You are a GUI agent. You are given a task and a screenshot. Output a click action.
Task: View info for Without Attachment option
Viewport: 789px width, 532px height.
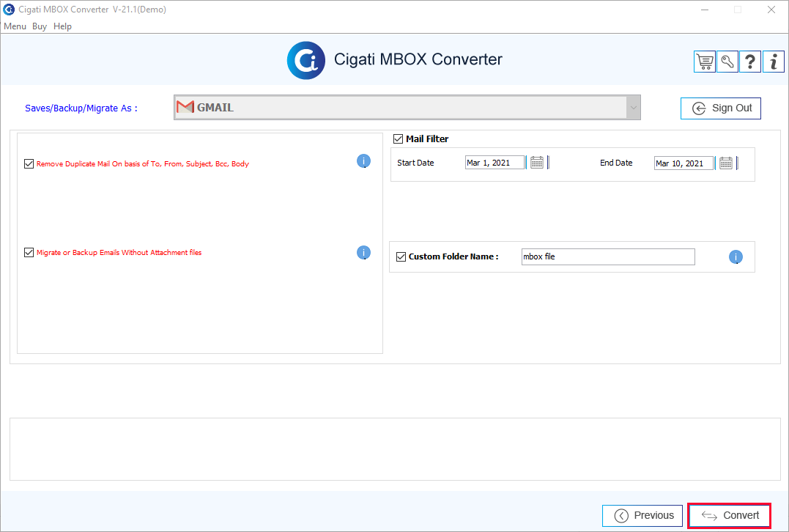pyautogui.click(x=364, y=253)
